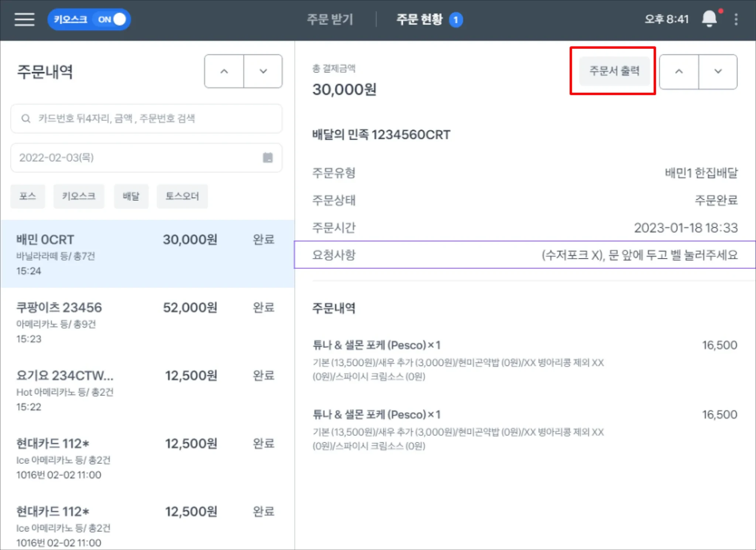The image size is (756, 550).
Task: Filter orders by 키오스크 chip
Action: pyautogui.click(x=79, y=196)
